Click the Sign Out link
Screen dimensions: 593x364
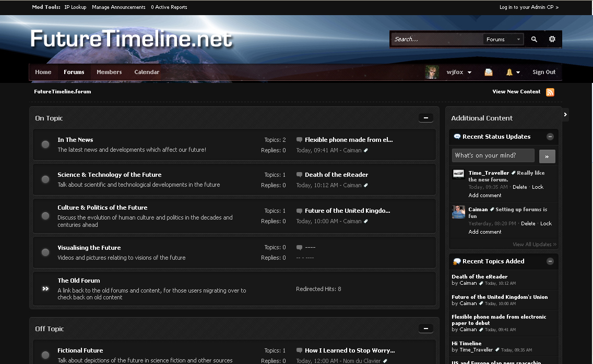tap(544, 72)
